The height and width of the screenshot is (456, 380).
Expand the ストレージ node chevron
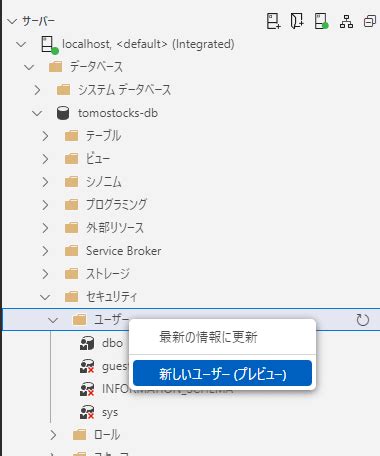[x=45, y=274]
